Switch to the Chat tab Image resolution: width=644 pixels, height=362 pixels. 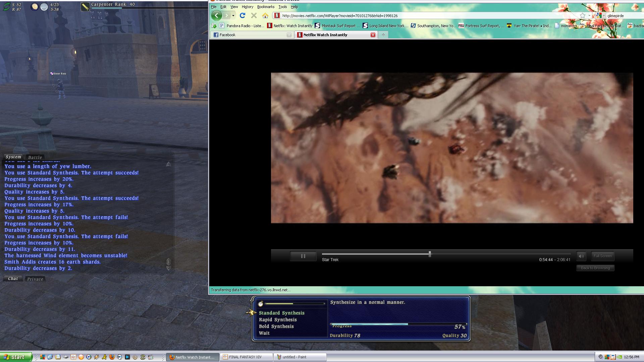coord(13,279)
